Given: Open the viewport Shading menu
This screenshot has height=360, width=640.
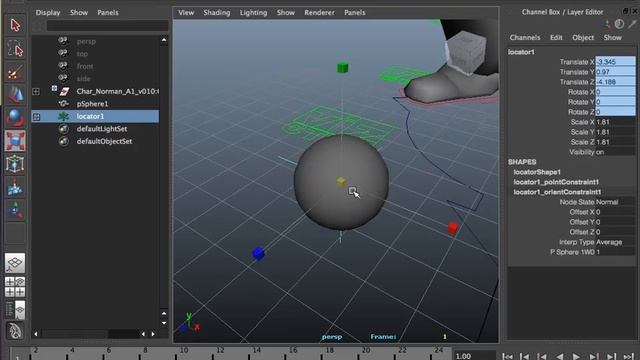Looking at the screenshot, I should click(x=217, y=13).
